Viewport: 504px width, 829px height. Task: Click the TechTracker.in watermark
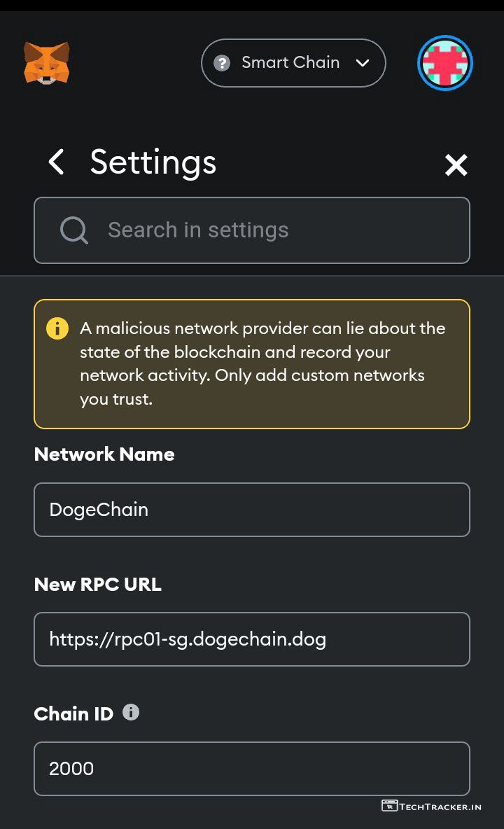[432, 807]
